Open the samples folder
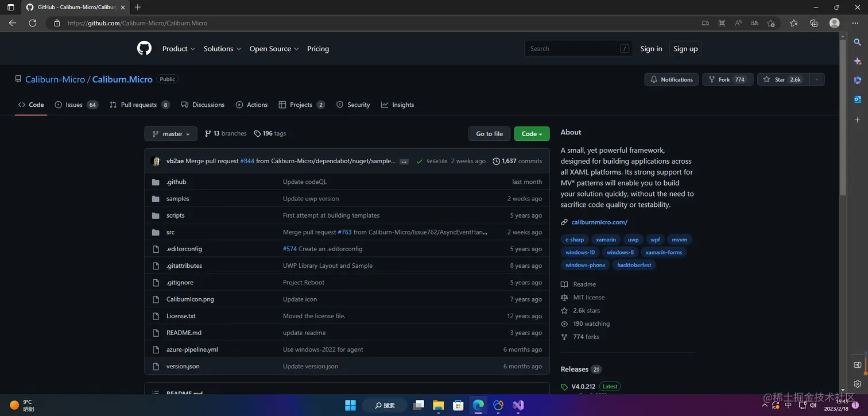Screen dimensions: 868x416 [x=177, y=199]
